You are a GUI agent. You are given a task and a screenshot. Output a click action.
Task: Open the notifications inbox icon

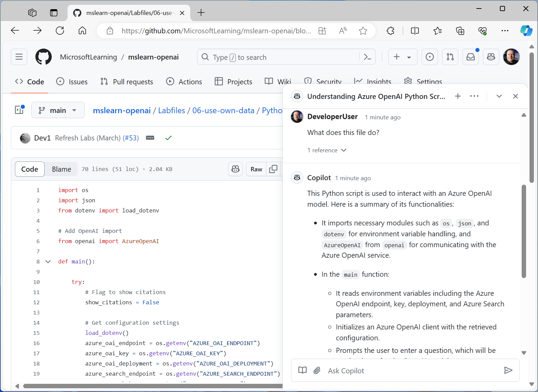coord(471,57)
